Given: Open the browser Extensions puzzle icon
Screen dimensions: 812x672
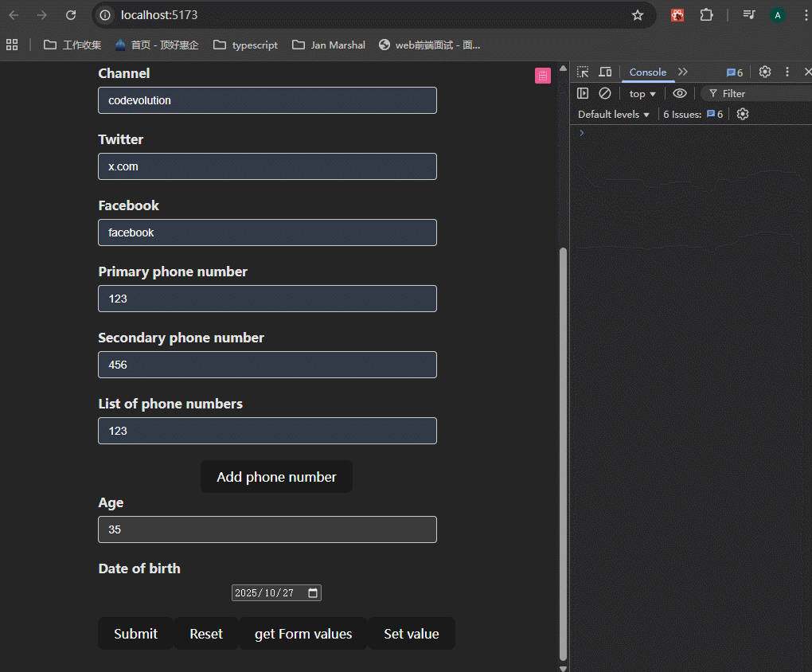Looking at the screenshot, I should (706, 15).
